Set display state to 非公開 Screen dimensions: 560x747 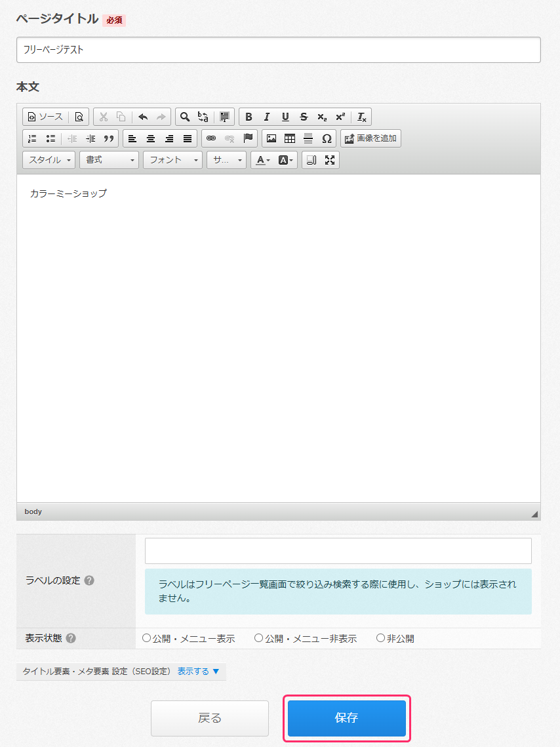point(380,638)
